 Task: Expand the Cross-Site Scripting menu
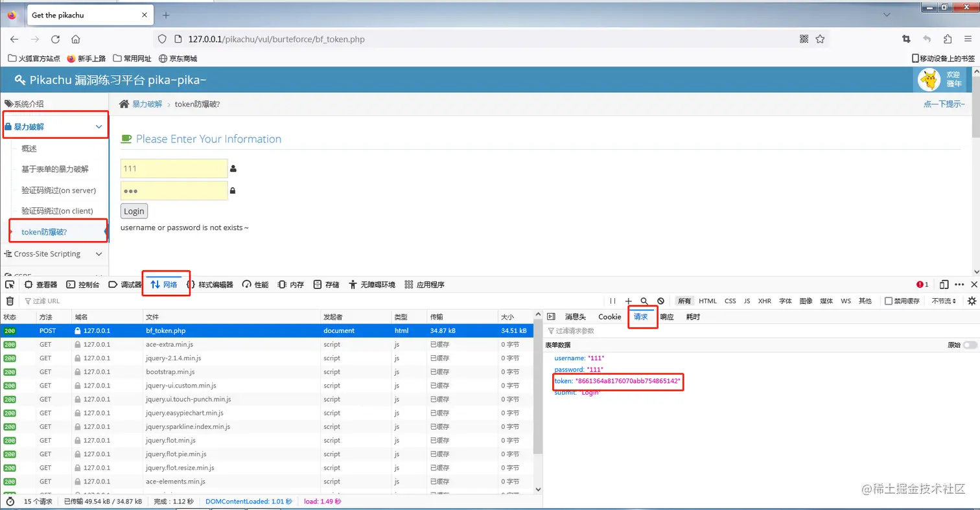54,254
